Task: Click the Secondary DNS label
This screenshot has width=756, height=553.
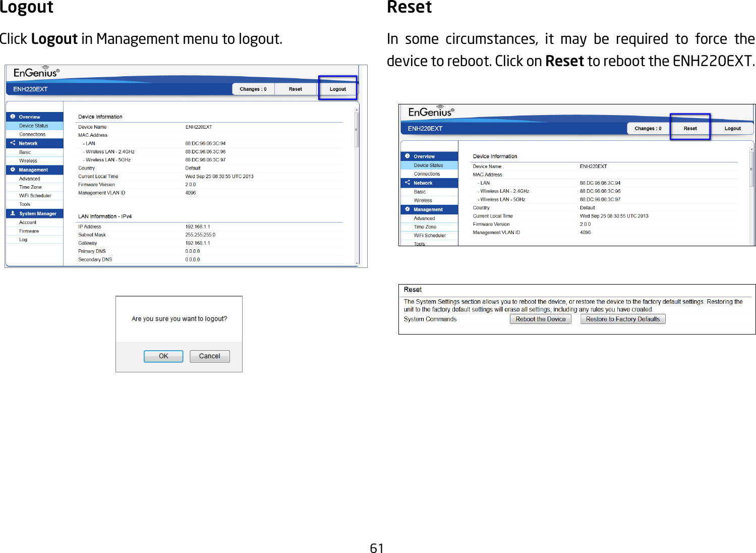Action: click(x=95, y=259)
